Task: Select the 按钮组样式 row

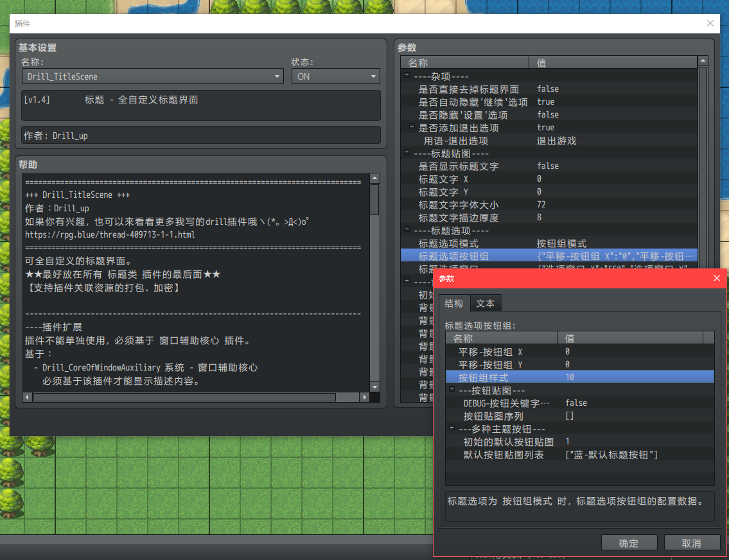Action: (580, 378)
